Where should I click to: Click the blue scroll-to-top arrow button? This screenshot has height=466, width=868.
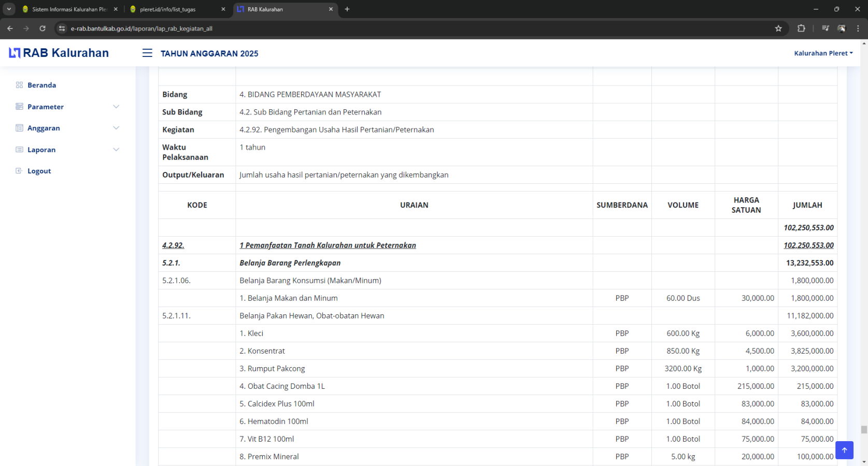pyautogui.click(x=844, y=450)
